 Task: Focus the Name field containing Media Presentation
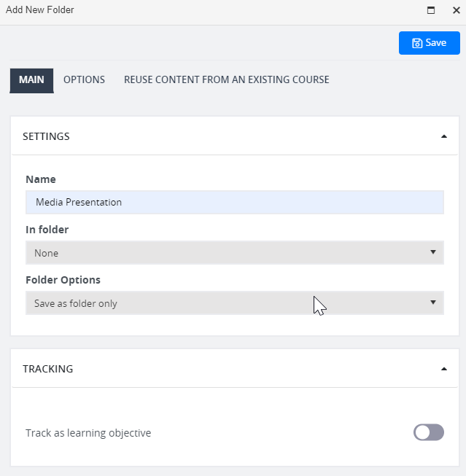pos(235,202)
